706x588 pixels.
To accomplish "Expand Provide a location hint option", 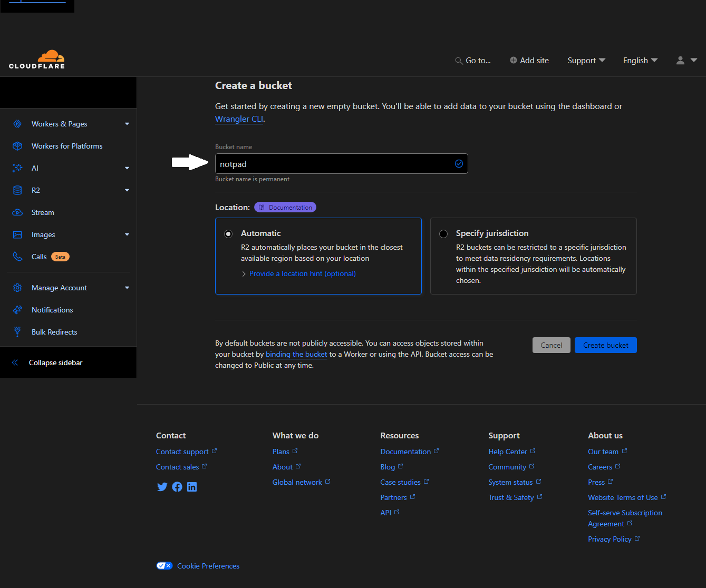I will click(x=302, y=274).
